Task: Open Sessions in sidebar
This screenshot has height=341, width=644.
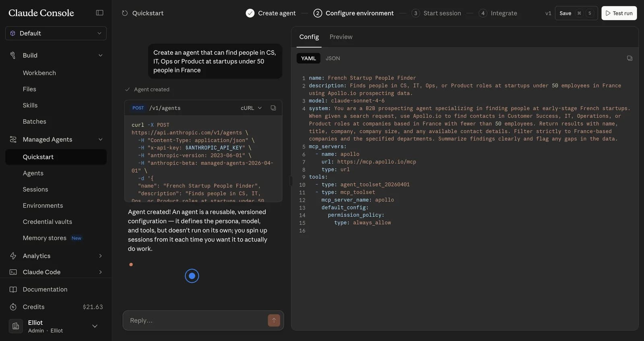Action: (x=35, y=189)
